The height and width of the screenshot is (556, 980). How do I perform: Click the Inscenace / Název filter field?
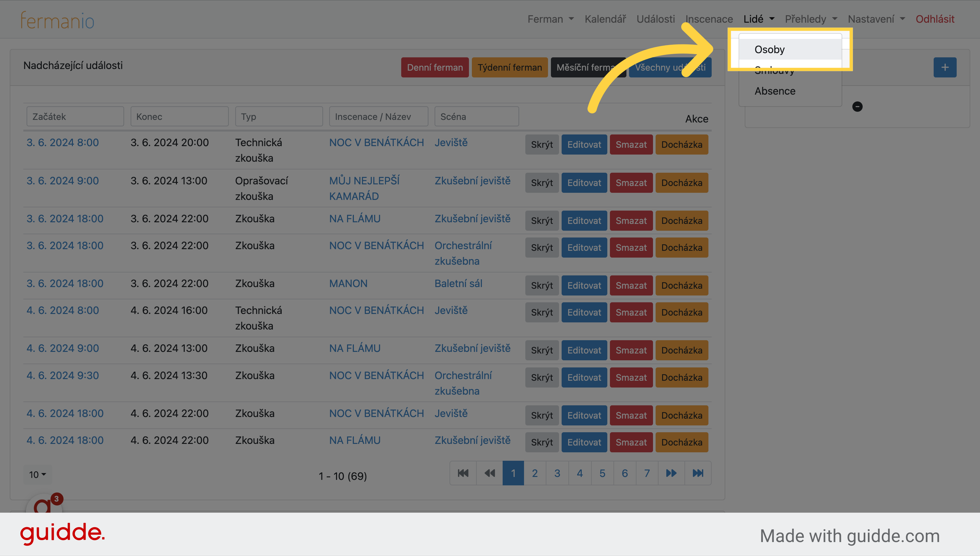pos(379,116)
